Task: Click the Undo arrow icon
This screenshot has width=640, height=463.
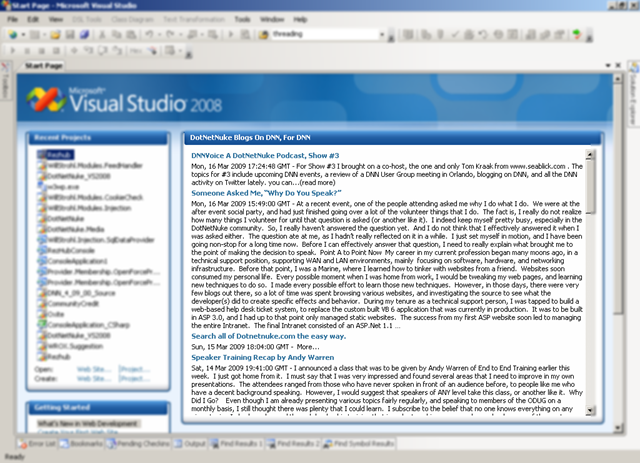Action: [149, 35]
